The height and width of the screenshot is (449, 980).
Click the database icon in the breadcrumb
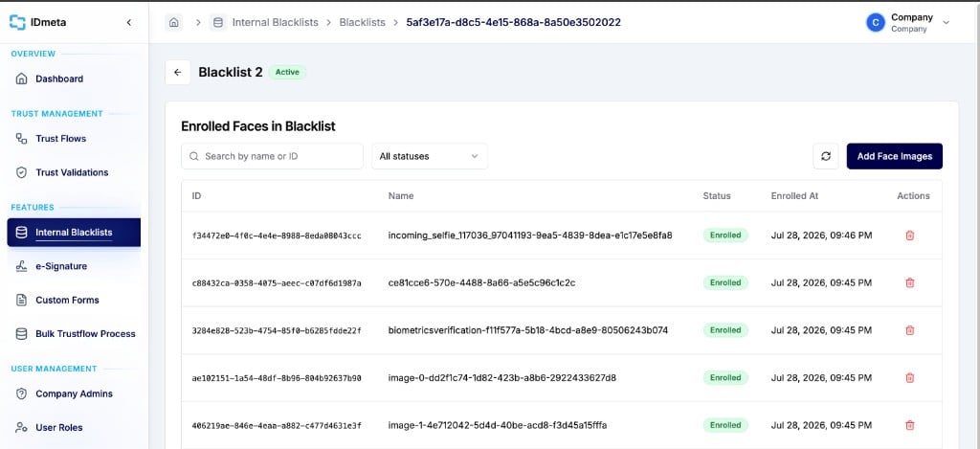(217, 23)
